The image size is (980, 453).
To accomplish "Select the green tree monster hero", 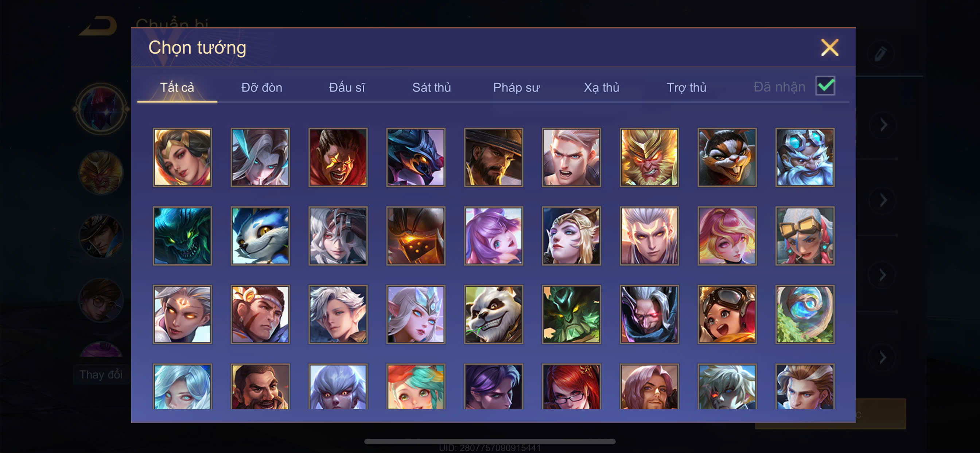I will 571,314.
